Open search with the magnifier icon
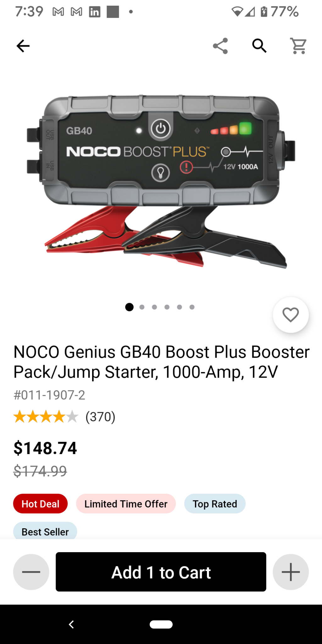322x644 pixels. [x=259, y=46]
